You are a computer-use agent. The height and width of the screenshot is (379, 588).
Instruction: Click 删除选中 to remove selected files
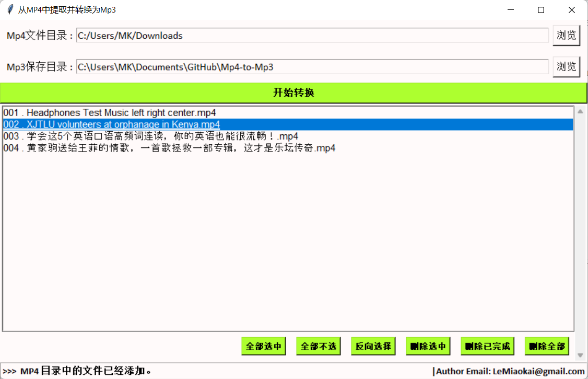click(x=428, y=346)
